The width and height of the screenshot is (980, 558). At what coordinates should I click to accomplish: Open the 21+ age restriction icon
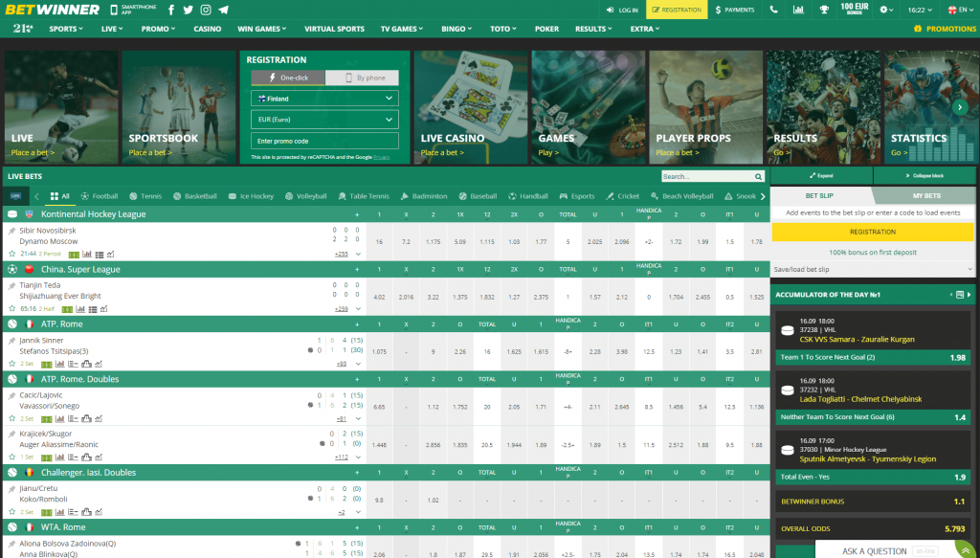click(x=23, y=29)
